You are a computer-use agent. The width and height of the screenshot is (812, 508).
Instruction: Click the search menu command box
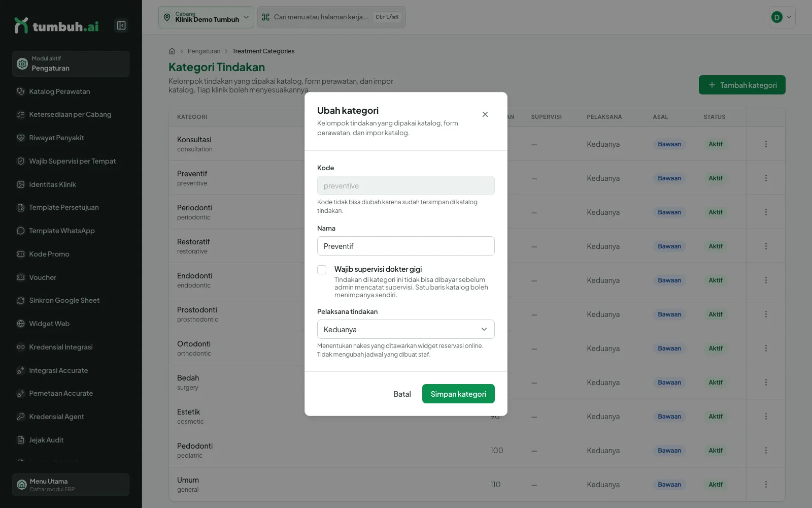coord(331,17)
